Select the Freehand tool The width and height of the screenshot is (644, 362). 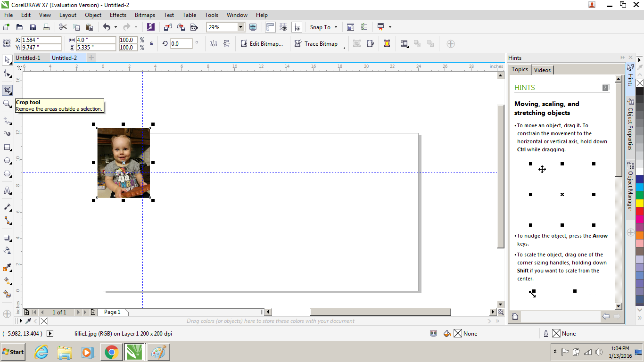click(7, 121)
